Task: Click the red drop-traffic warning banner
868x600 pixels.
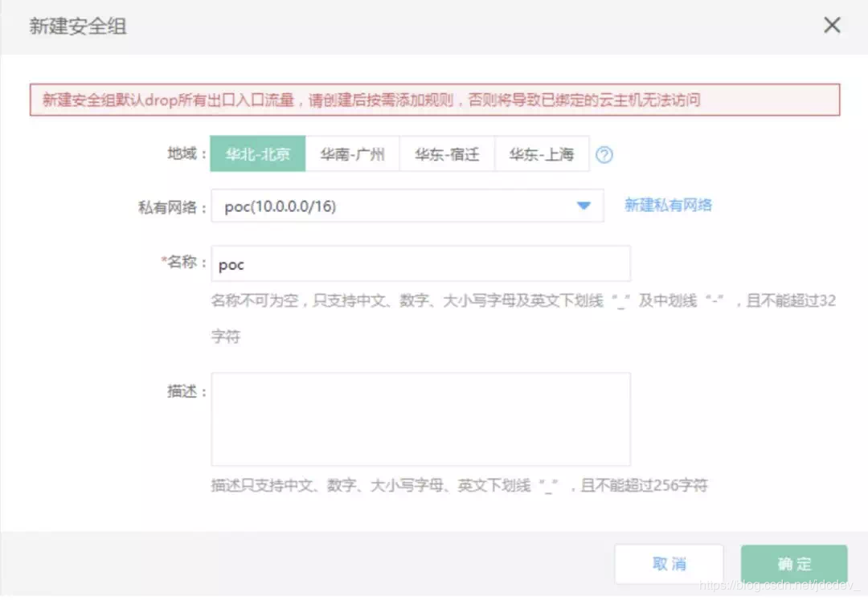Action: 434,100
